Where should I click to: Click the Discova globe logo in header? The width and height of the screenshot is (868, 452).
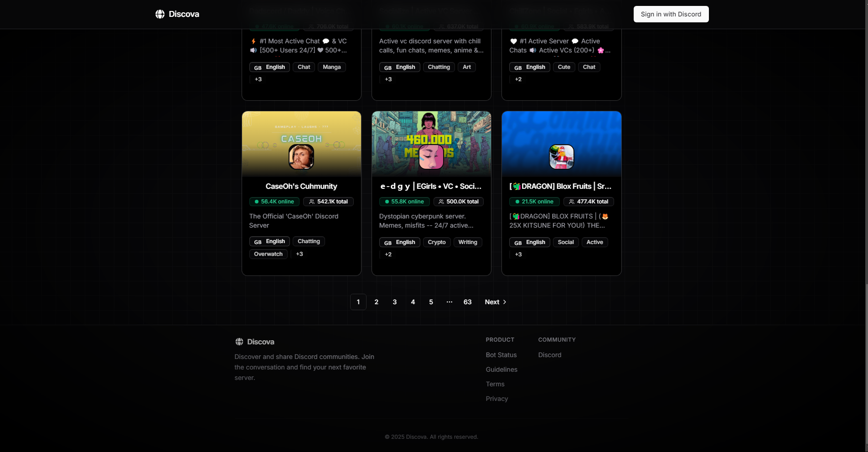[x=160, y=14]
